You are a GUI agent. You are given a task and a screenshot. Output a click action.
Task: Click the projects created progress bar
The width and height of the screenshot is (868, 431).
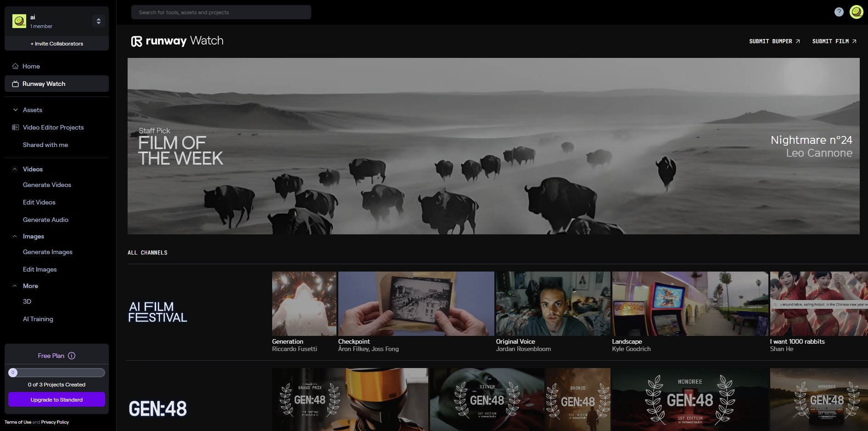(56, 373)
